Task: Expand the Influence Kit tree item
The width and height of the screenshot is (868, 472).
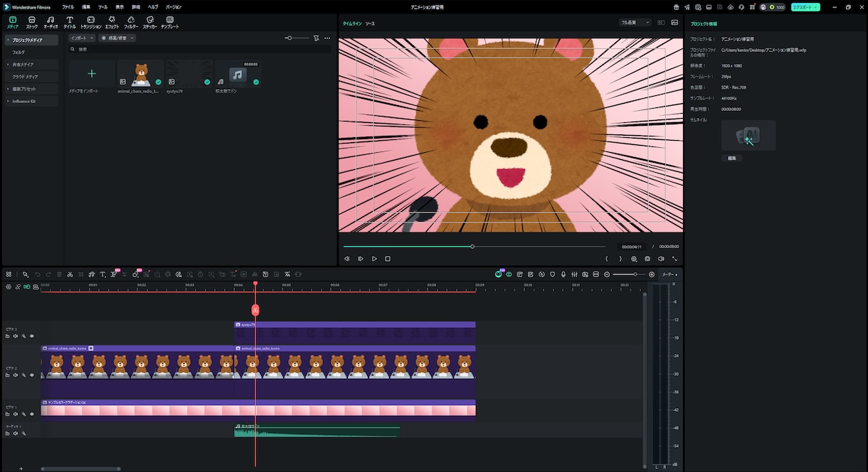Action: click(7, 101)
